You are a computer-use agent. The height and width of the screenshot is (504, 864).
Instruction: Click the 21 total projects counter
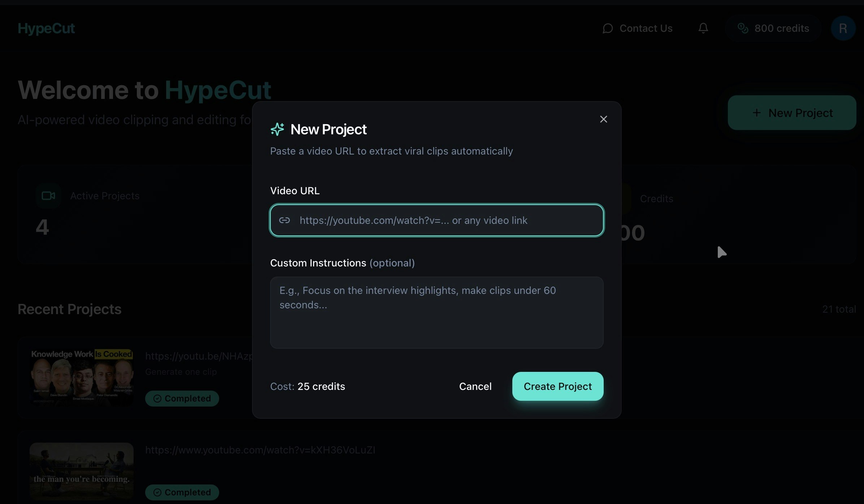838,309
